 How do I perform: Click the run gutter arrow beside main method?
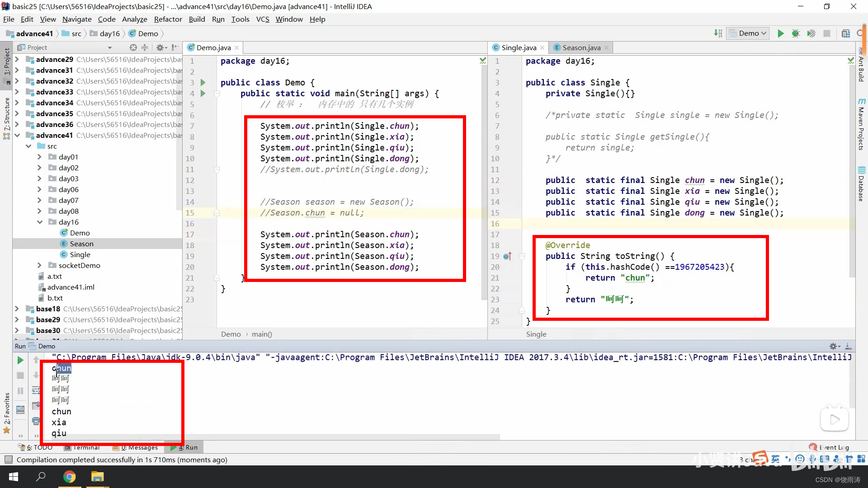coord(203,94)
